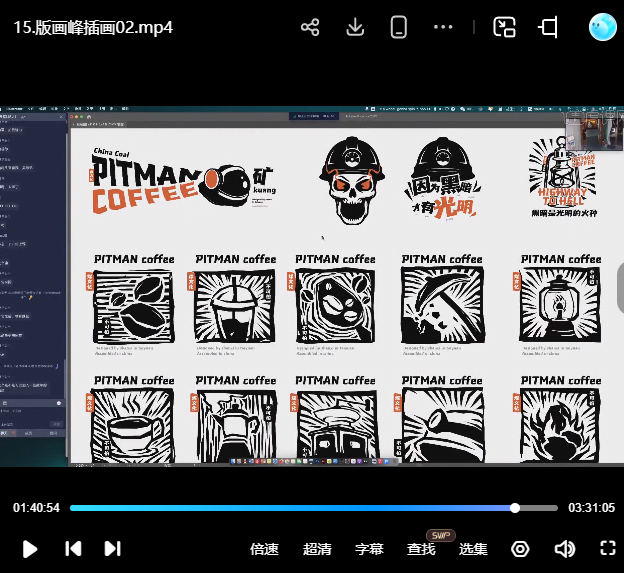Click the video title 15.版画峰插画02.mp4

[x=93, y=28]
